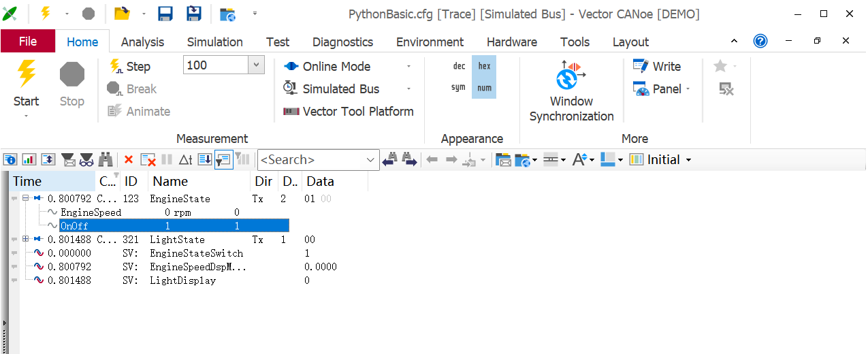The image size is (868, 354).
Task: Click the star-with-X remove favorite icon in ribbon
Action: click(726, 88)
